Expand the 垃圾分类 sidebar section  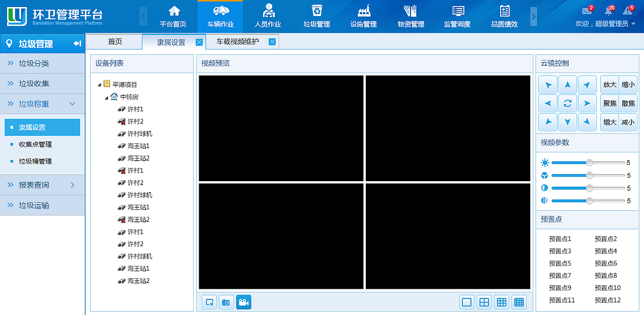click(42, 63)
